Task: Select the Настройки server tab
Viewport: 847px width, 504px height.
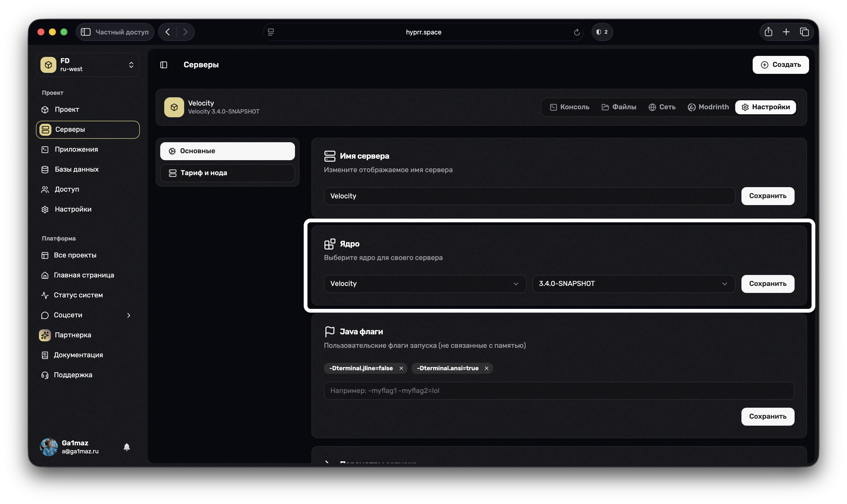Action: [765, 107]
